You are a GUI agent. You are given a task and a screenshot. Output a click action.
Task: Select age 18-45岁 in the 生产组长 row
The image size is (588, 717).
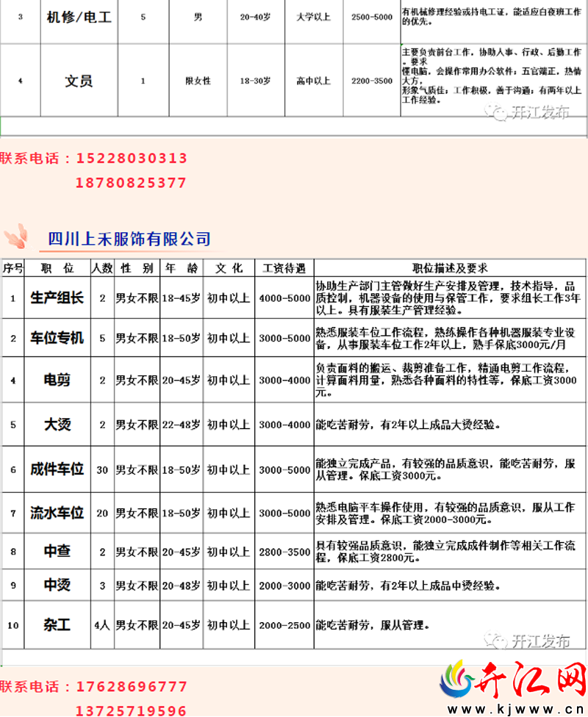pos(182,298)
